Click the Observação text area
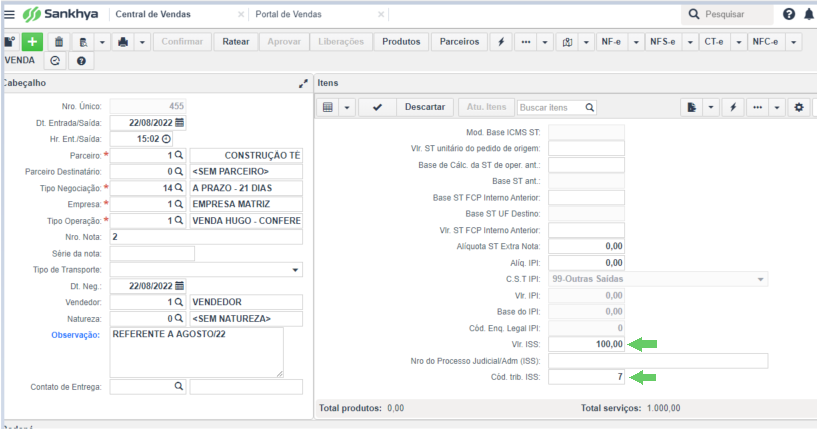This screenshot has width=817, height=429. point(197,352)
